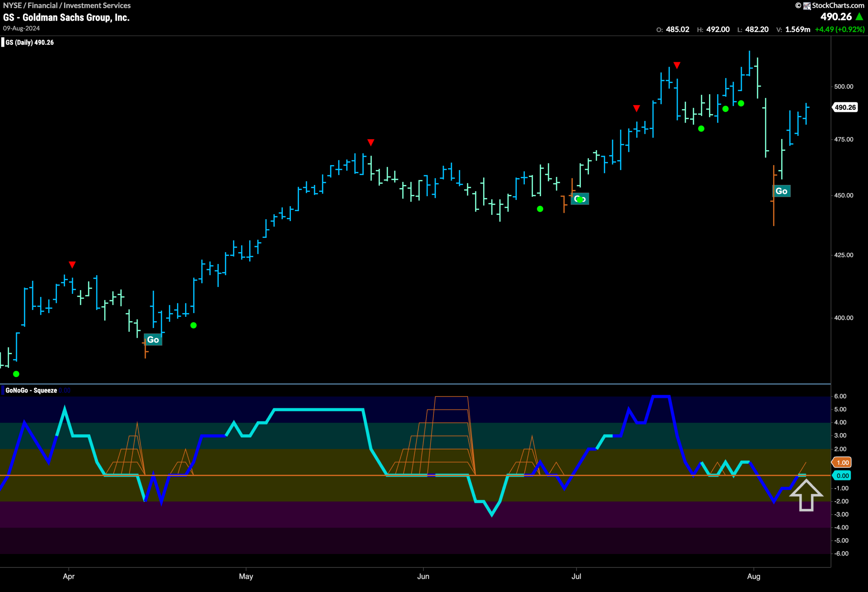868x592 pixels.
Task: Click the Go label in August
Action: tap(781, 191)
